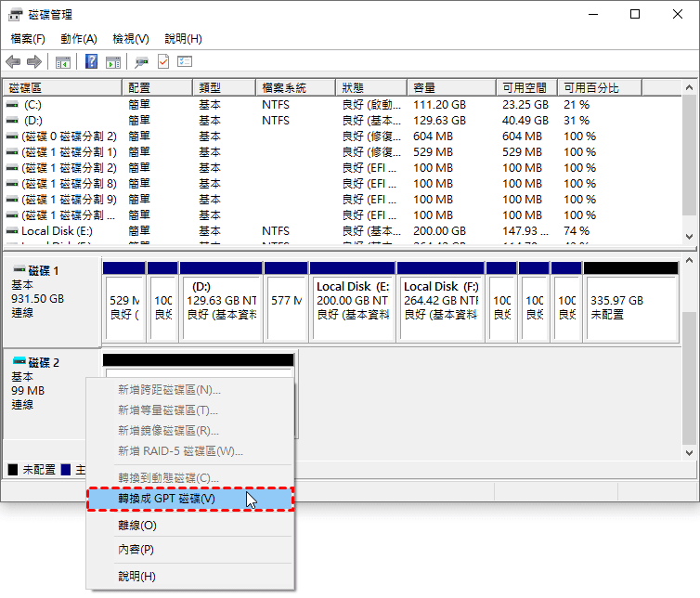
Task: Click the show/hide action pane icon
Action: tap(113, 62)
